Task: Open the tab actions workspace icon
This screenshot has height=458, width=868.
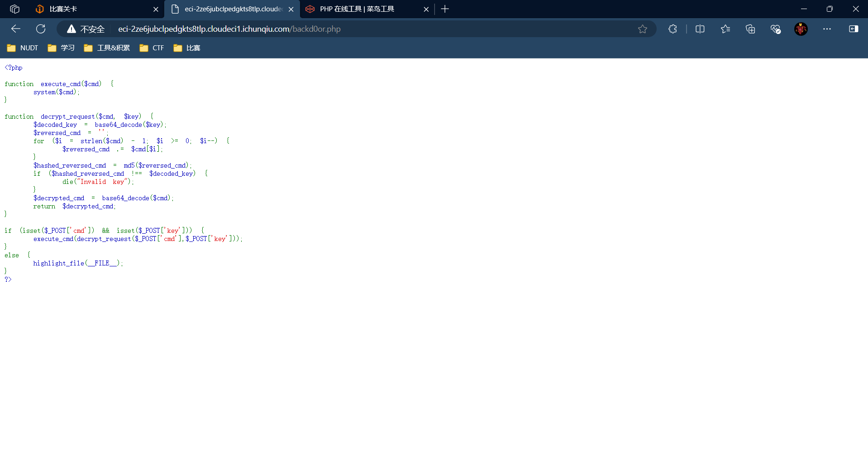Action: coord(14,9)
